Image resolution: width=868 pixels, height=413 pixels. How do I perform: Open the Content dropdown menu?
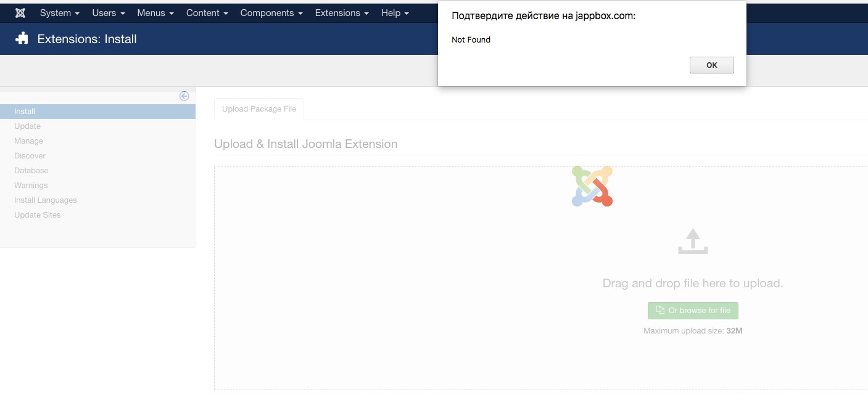(207, 12)
